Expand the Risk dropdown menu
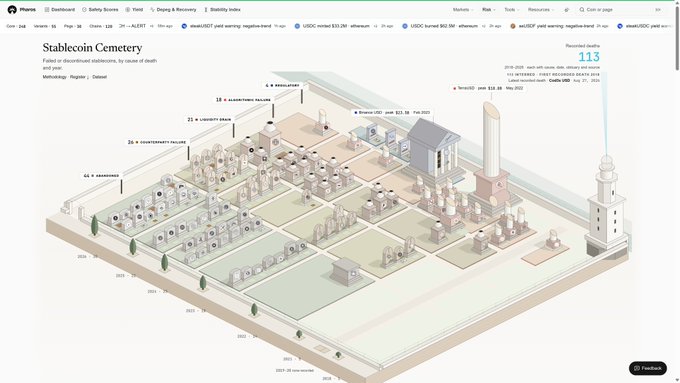This screenshot has height=383, width=680. coord(489,10)
